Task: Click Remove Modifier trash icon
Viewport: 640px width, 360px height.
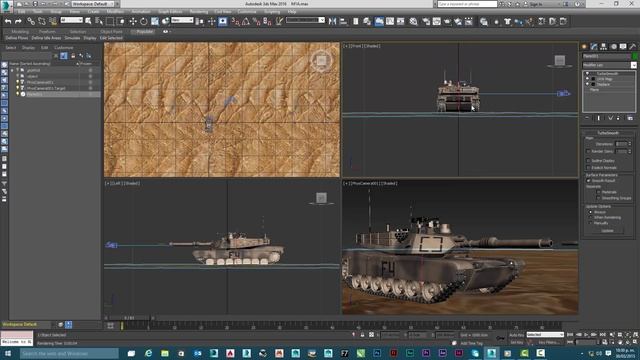Action: [x=619, y=118]
